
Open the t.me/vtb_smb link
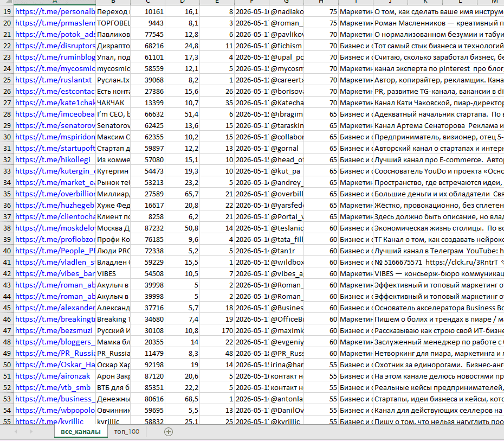(x=53, y=388)
